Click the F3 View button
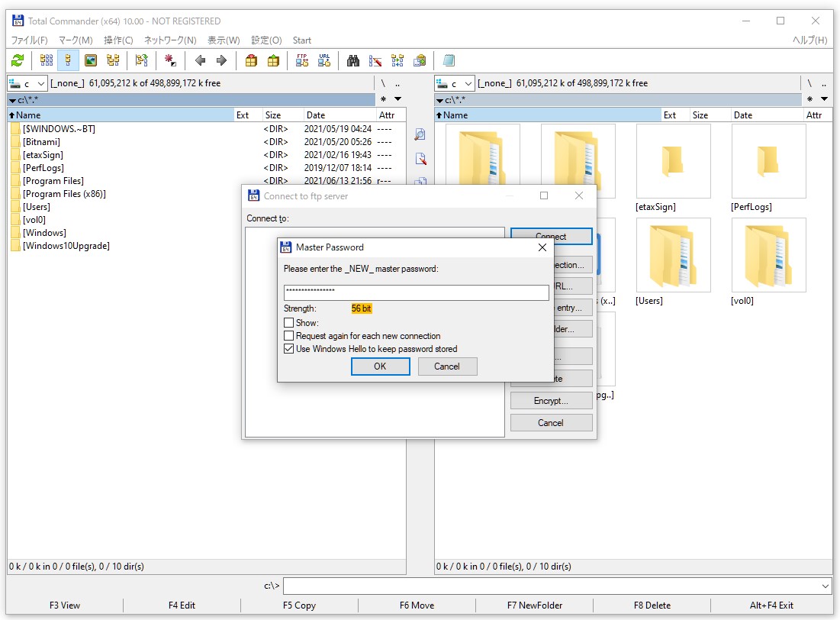Viewport: 840px width, 620px height. coord(65,605)
